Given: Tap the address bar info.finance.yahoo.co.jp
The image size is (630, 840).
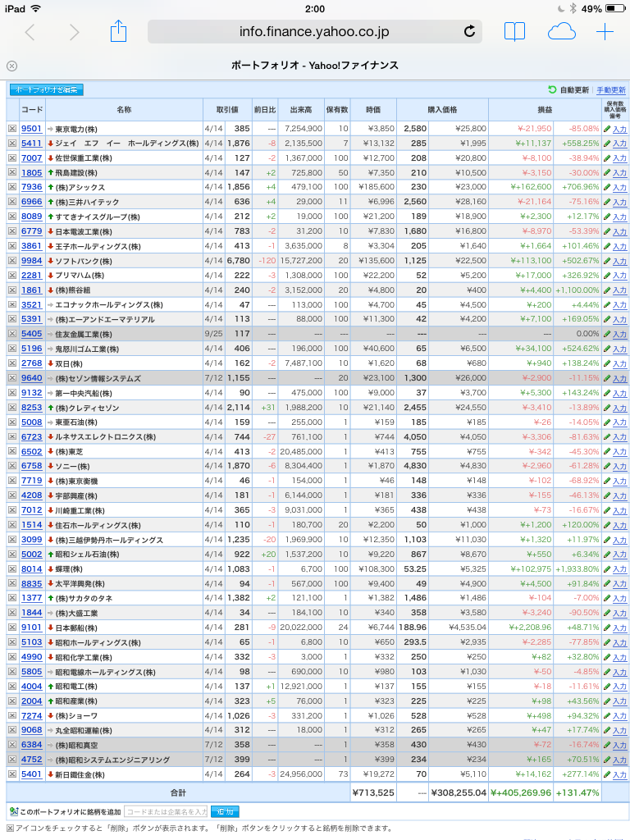Looking at the screenshot, I should (x=314, y=32).
